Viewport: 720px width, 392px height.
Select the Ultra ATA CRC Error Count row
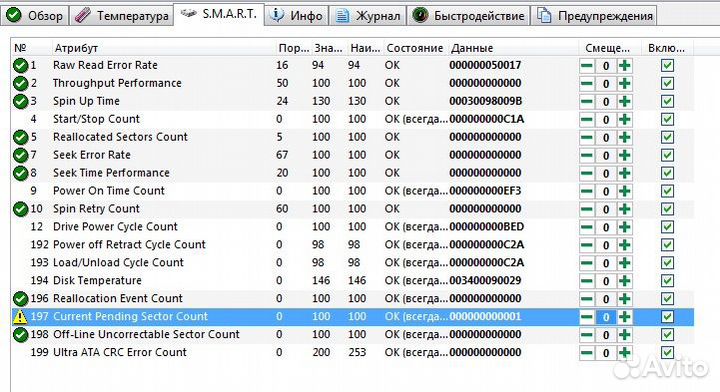point(352,353)
